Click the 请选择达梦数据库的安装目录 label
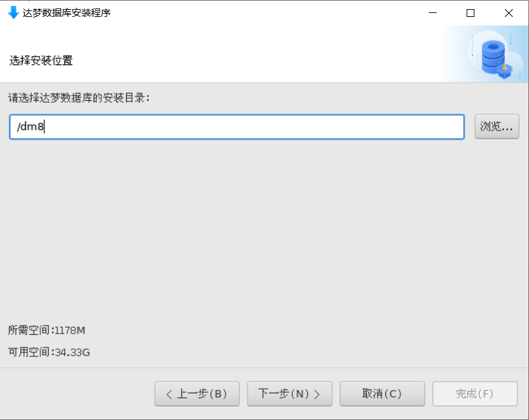The width and height of the screenshot is (529, 420). [79, 98]
